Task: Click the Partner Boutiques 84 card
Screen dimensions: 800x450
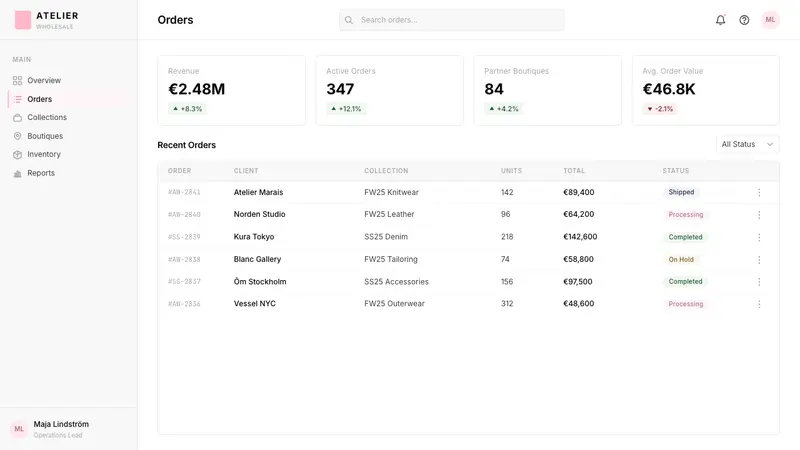Action: coord(548,90)
